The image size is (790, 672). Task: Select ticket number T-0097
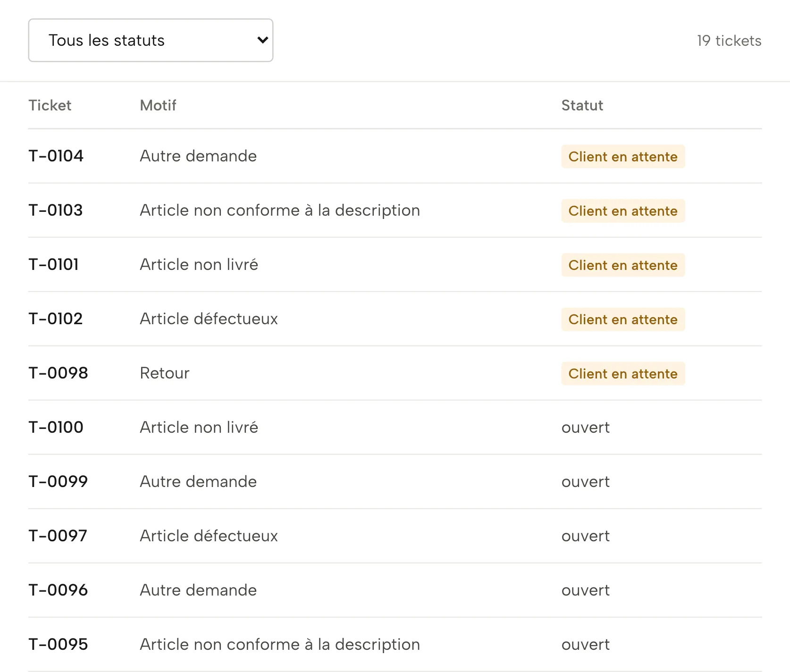point(58,536)
